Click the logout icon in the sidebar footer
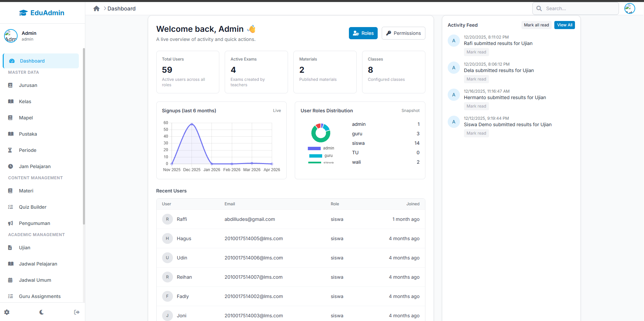This screenshot has height=321, width=644. pyautogui.click(x=77, y=312)
